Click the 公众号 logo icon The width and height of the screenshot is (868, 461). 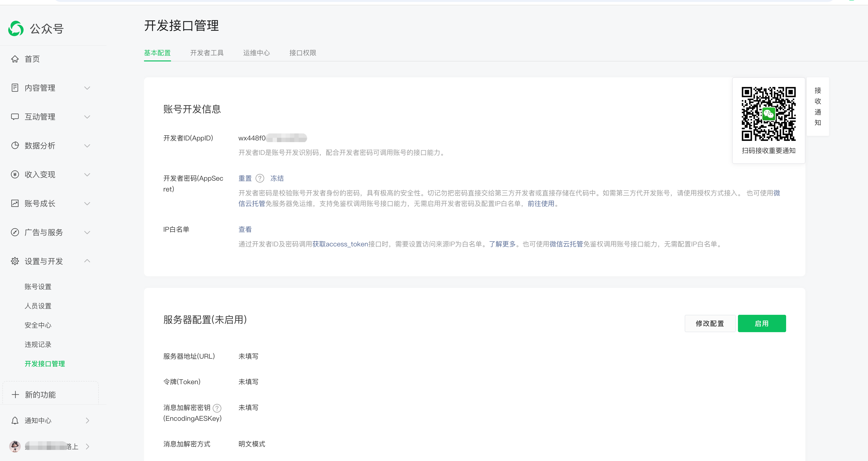pos(16,28)
